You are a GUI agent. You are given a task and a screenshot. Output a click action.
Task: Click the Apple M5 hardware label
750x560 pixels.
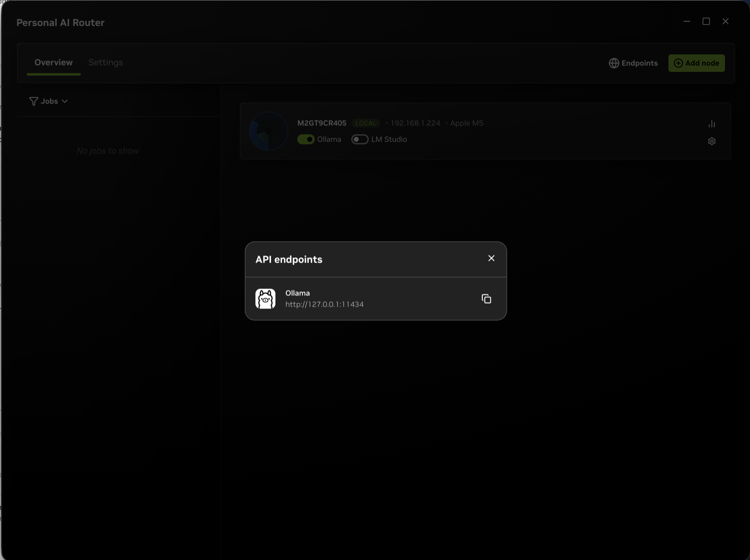[466, 123]
